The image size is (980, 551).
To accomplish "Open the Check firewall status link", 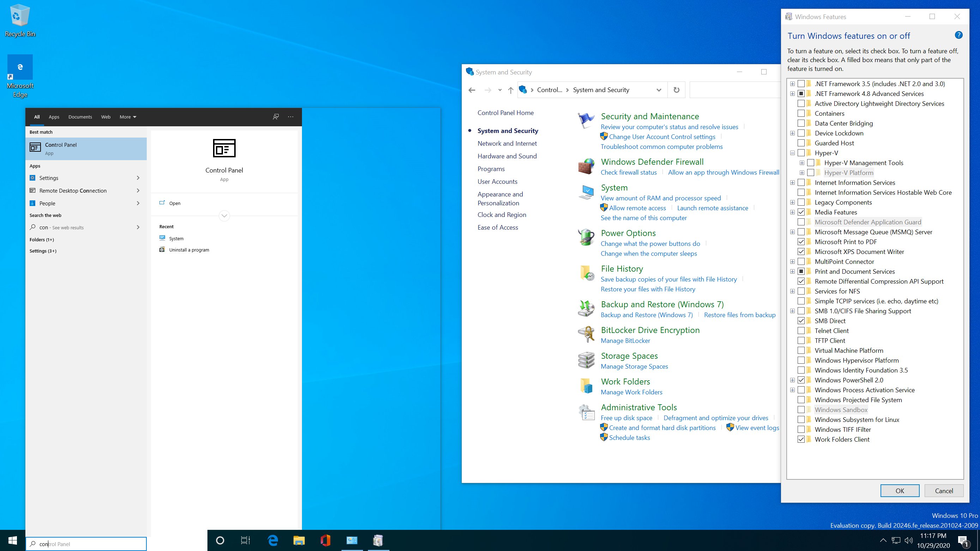I will 629,172.
